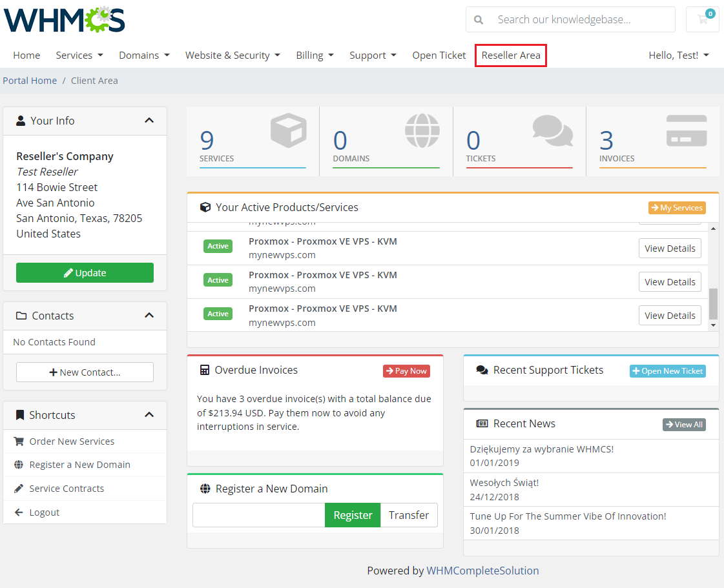This screenshot has height=588, width=724.
Task: Click the Service Contracts shortcut link
Action: tap(85, 489)
